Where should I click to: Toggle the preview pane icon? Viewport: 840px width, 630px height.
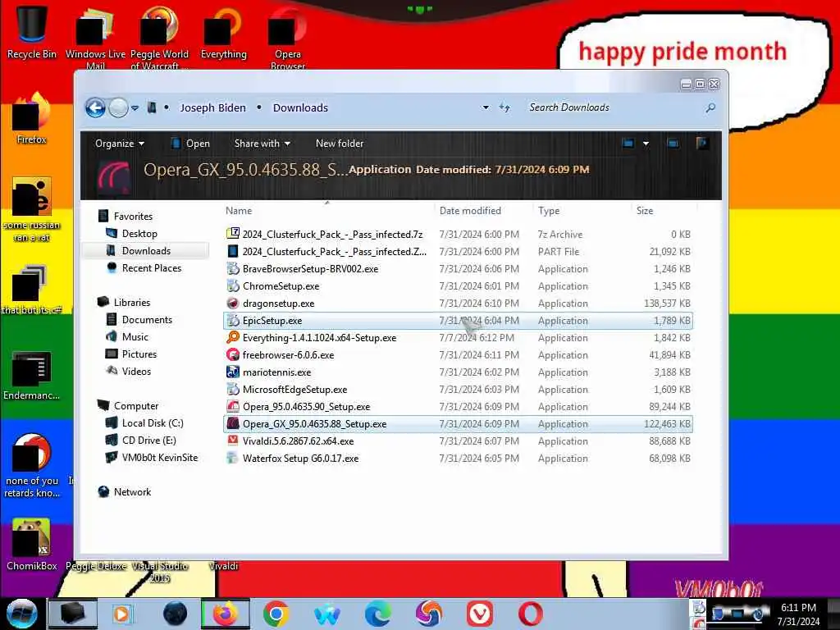tap(673, 144)
